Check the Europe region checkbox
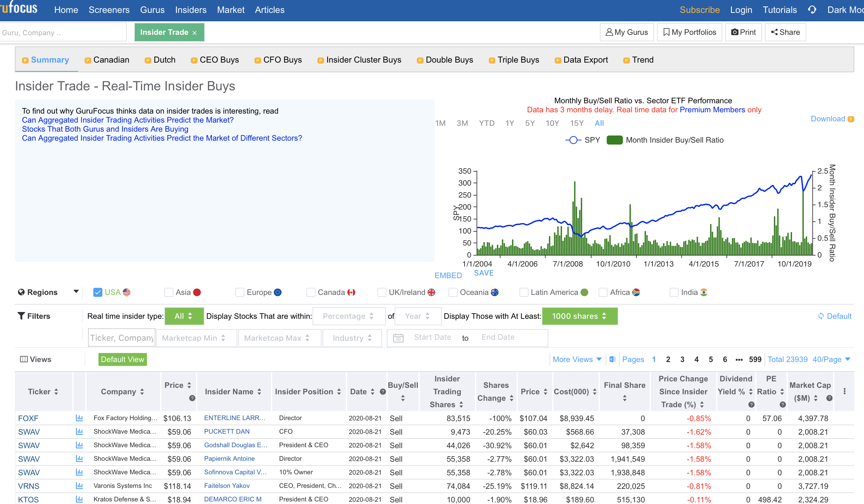The width and height of the screenshot is (864, 504). [240, 292]
